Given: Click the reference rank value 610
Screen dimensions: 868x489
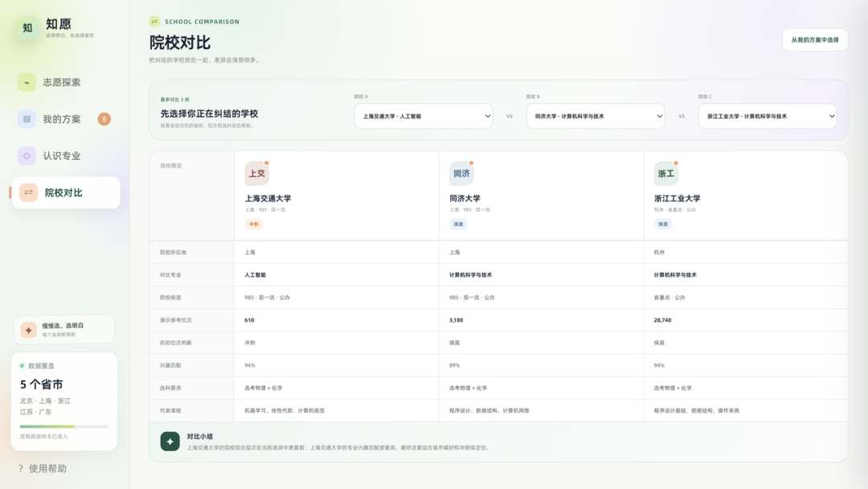Looking at the screenshot, I should click(250, 320).
